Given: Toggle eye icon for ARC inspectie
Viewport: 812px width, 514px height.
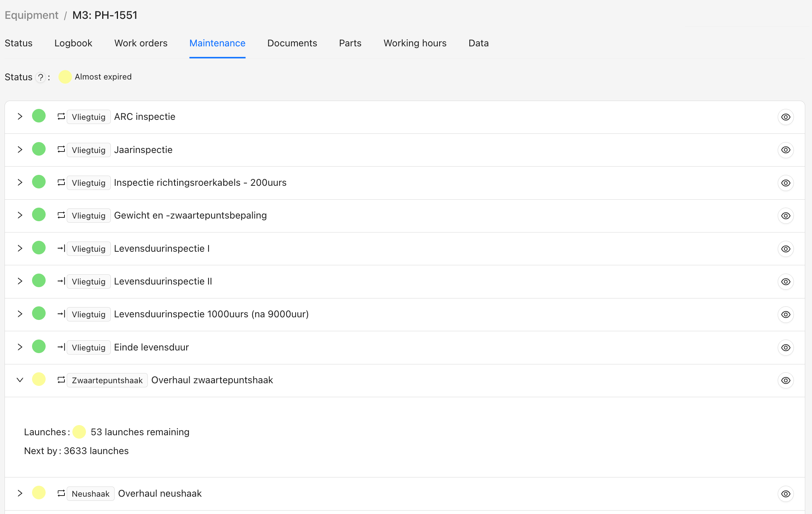Looking at the screenshot, I should click(786, 117).
